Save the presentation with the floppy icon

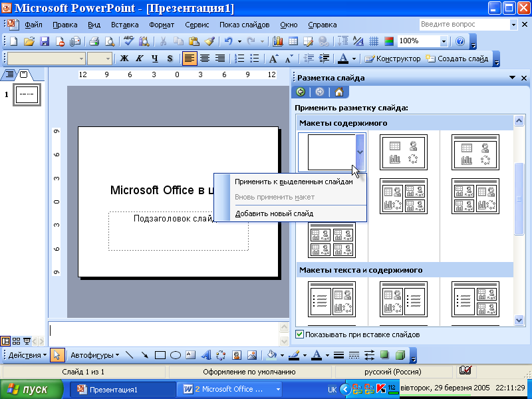(x=45, y=41)
